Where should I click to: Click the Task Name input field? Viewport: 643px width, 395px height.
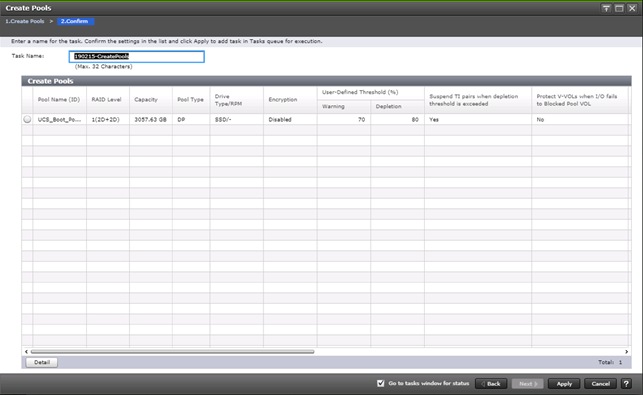pos(137,57)
